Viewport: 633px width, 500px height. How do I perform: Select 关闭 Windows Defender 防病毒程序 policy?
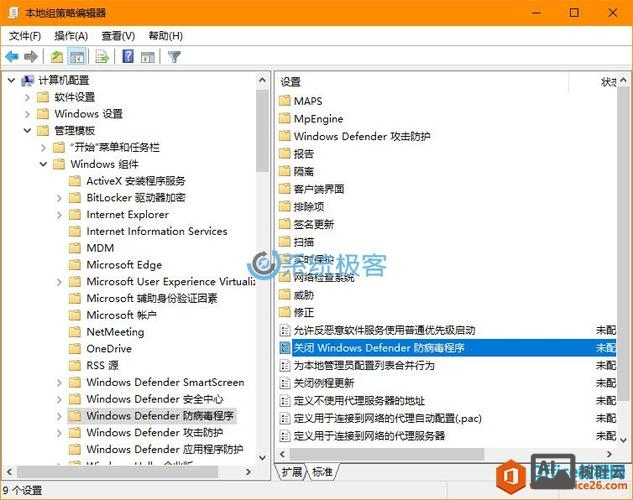tap(447, 348)
